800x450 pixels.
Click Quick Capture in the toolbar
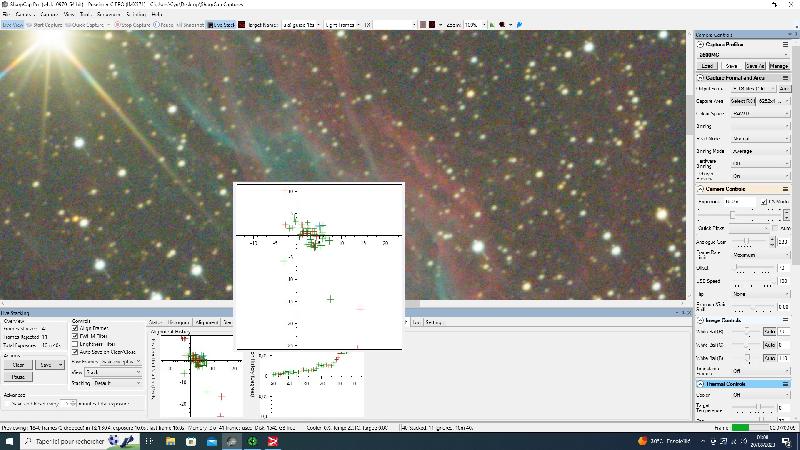tap(84, 24)
